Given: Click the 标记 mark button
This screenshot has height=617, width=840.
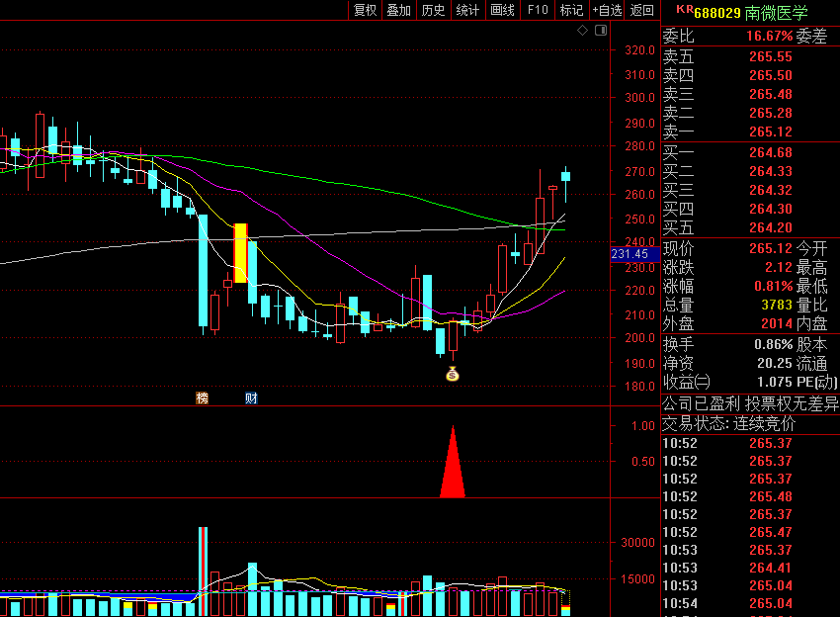Looking at the screenshot, I should [571, 10].
